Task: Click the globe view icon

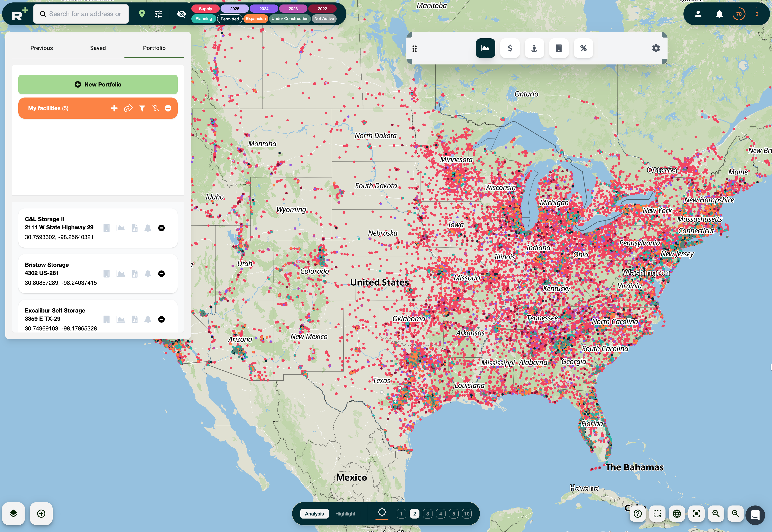Action: tap(677, 513)
